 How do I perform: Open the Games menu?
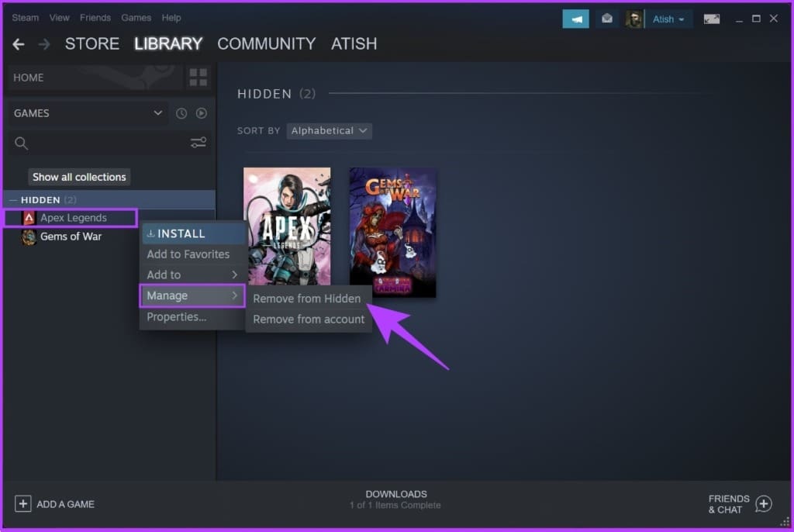coord(136,18)
